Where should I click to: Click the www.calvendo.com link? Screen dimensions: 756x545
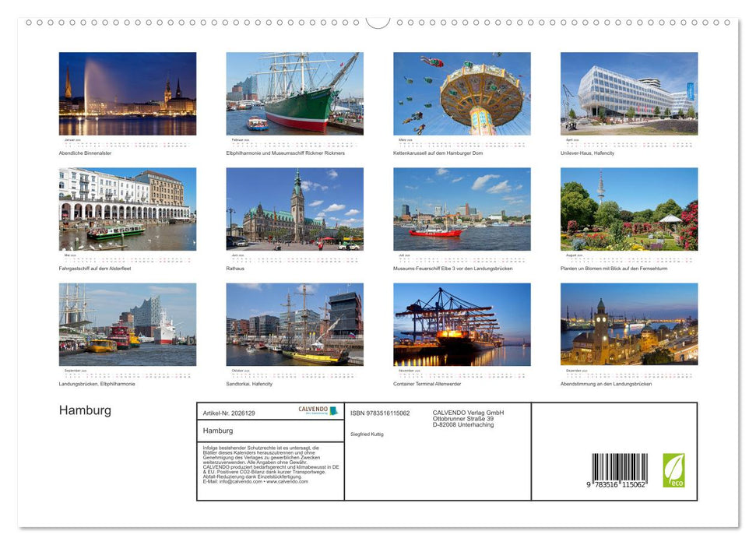(287, 483)
